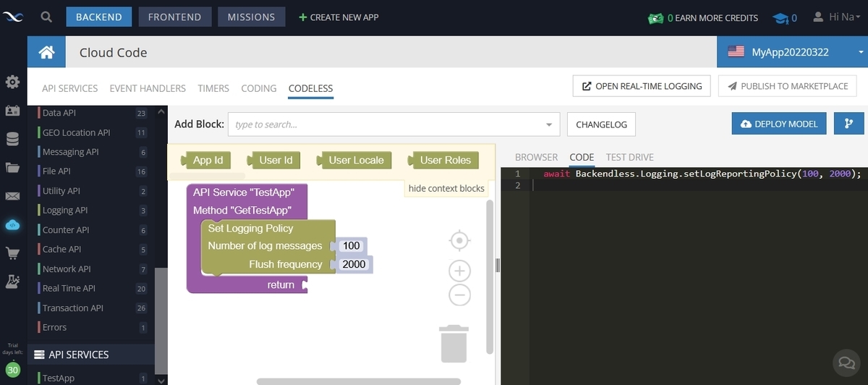The image size is (868, 385).
Task: Open the search magnifier icon
Action: coord(46,17)
